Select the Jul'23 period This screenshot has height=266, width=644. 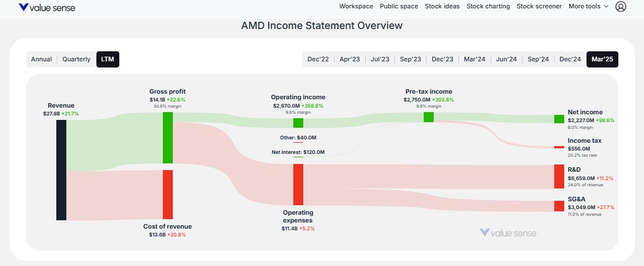tap(380, 59)
